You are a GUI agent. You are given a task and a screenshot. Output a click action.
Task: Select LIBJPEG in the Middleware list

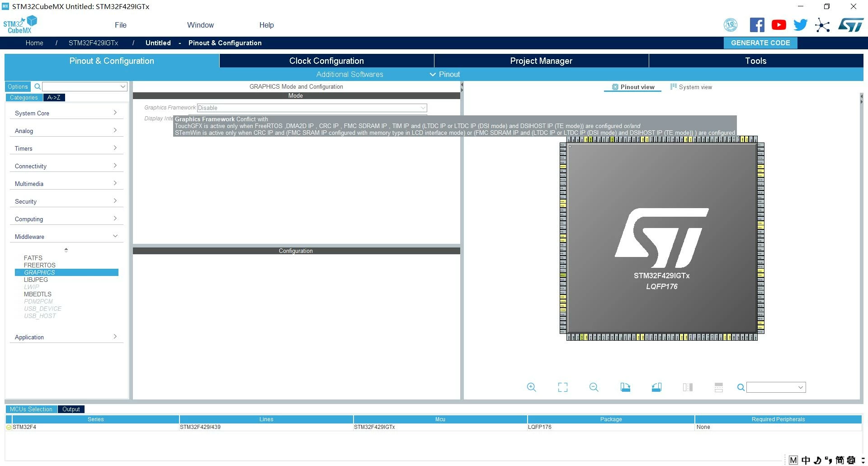36,280
